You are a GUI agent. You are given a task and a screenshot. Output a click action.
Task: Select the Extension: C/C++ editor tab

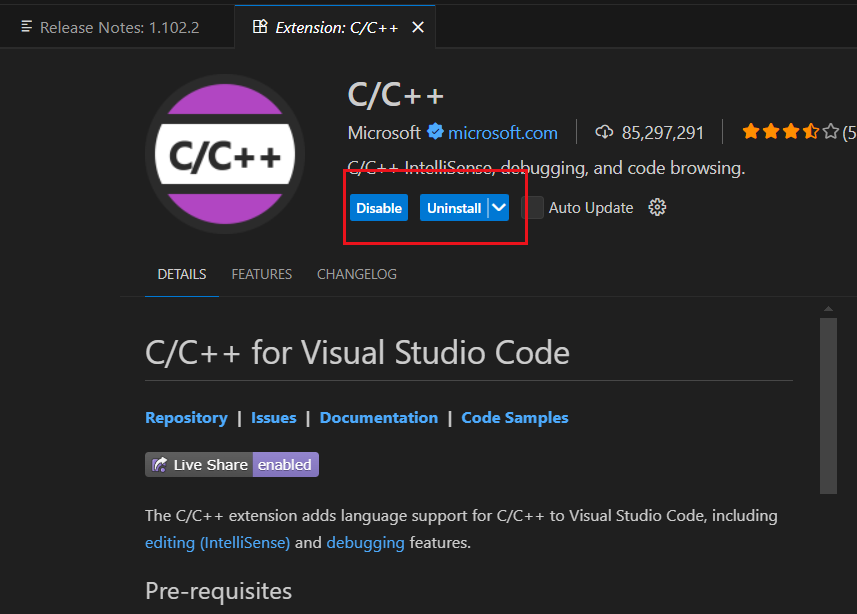335,27
